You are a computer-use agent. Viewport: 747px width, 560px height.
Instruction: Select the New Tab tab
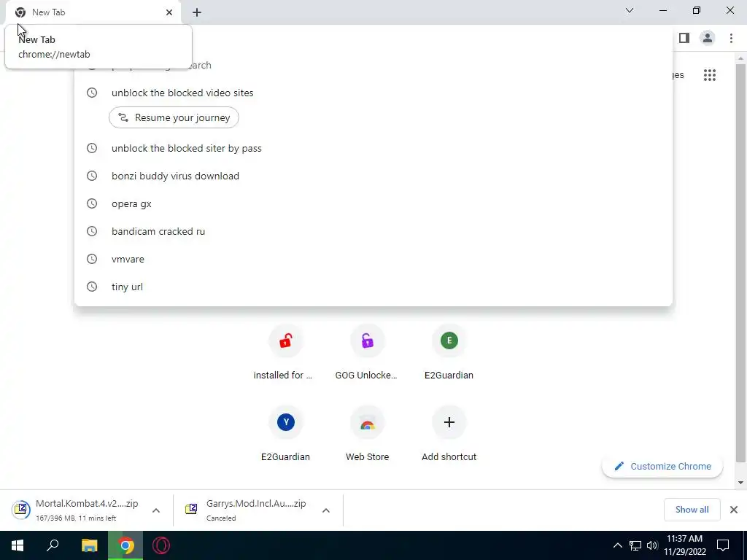coord(93,13)
